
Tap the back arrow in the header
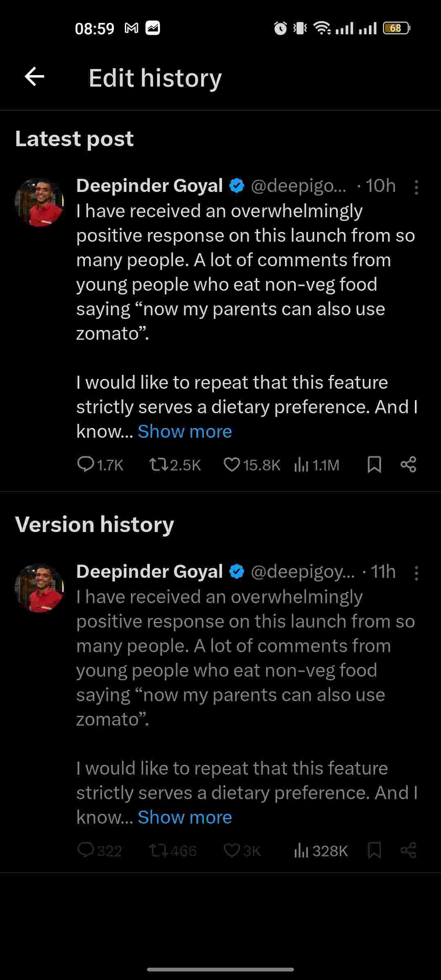(34, 77)
